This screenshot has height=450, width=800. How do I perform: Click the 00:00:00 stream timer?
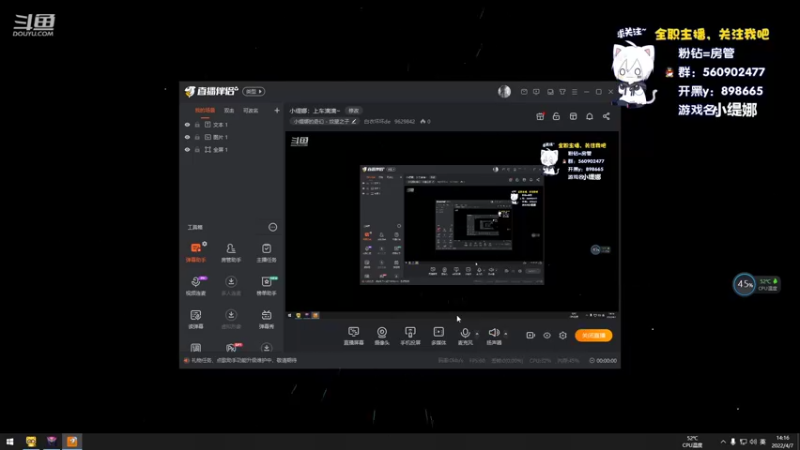pos(603,360)
